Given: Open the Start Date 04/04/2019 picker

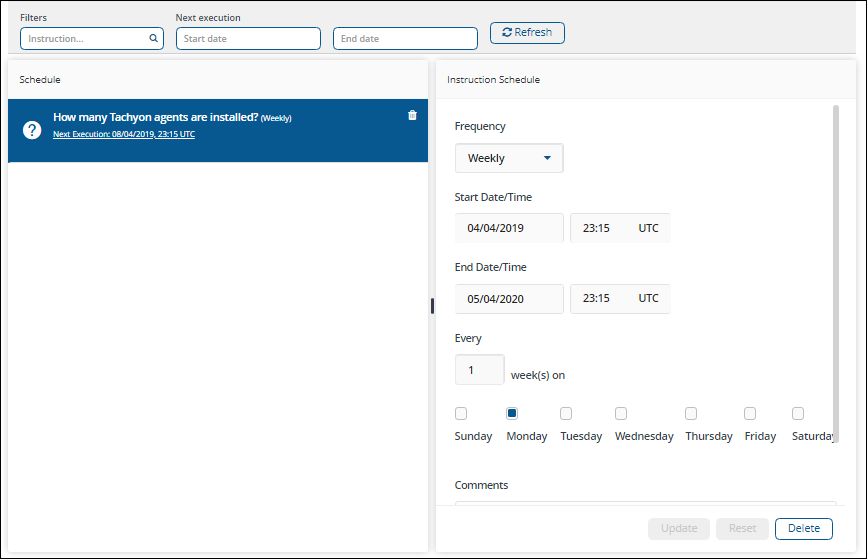Looking at the screenshot, I should click(509, 228).
